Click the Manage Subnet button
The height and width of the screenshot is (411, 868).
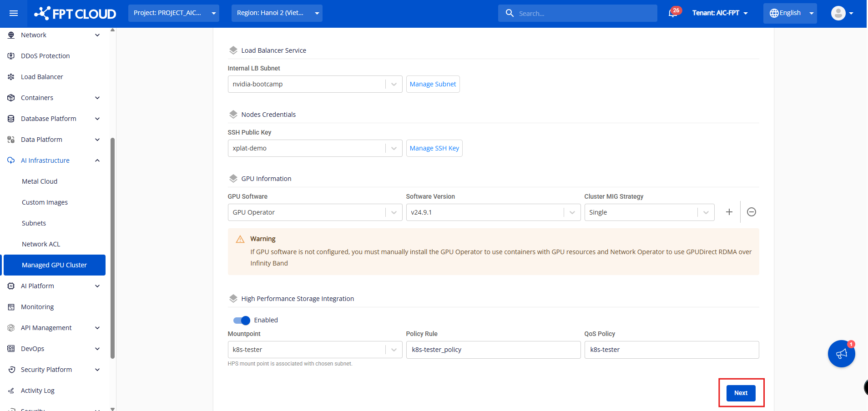433,84
